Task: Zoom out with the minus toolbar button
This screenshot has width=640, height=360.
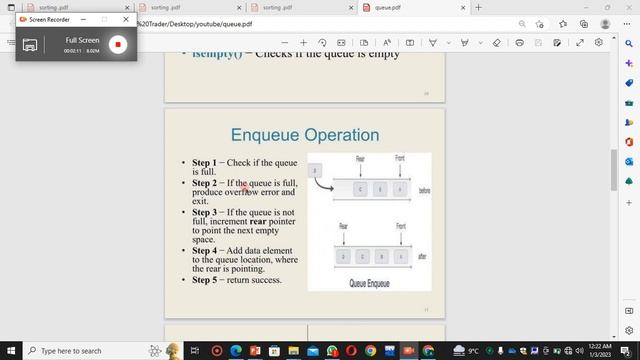Action: [x=284, y=43]
